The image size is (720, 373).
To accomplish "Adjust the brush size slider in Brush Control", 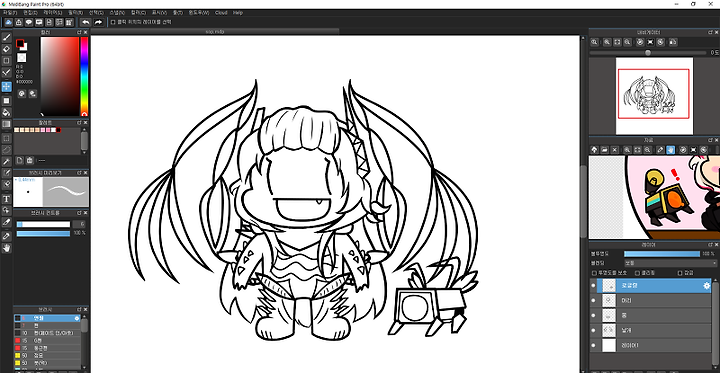I will (43, 224).
